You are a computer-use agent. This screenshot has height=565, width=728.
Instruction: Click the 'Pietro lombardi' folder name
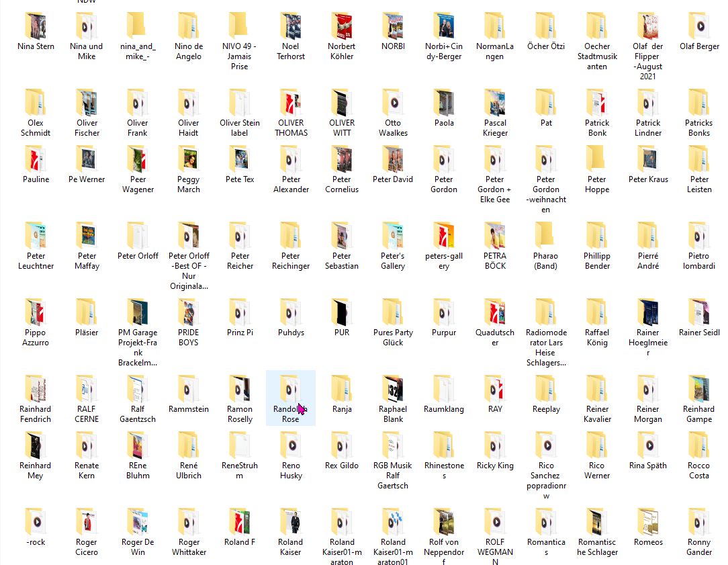click(699, 261)
